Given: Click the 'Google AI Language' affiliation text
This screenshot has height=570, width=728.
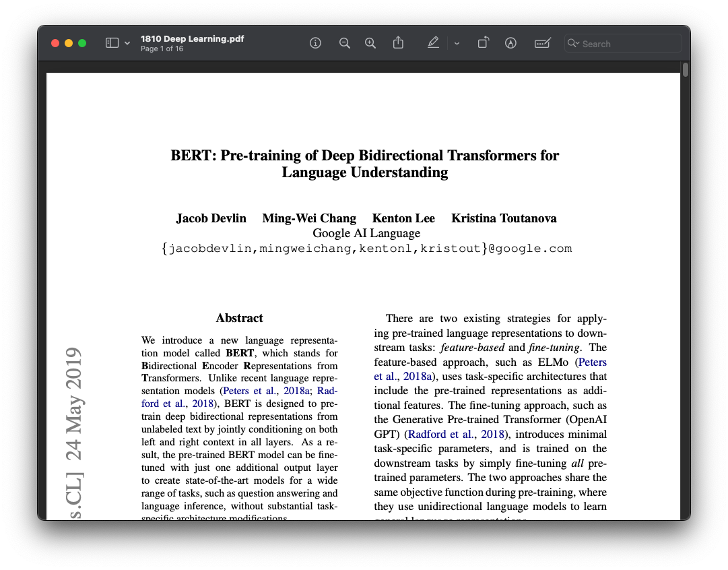Looking at the screenshot, I should tap(366, 233).
